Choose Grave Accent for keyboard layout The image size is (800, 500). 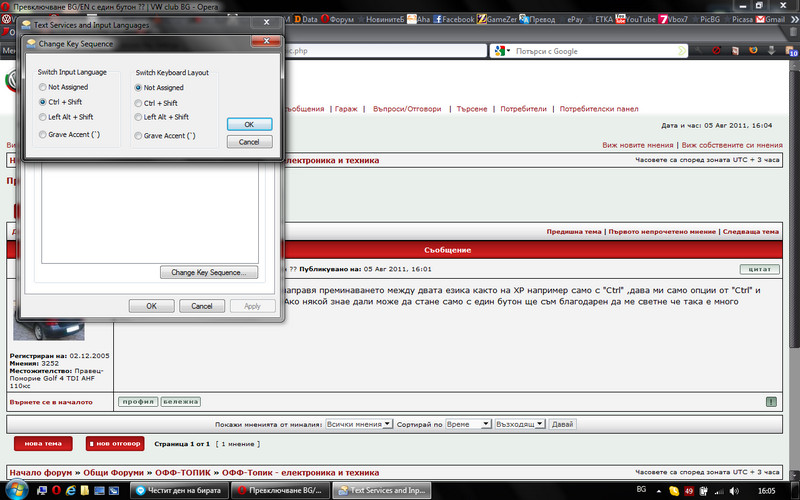click(139, 134)
